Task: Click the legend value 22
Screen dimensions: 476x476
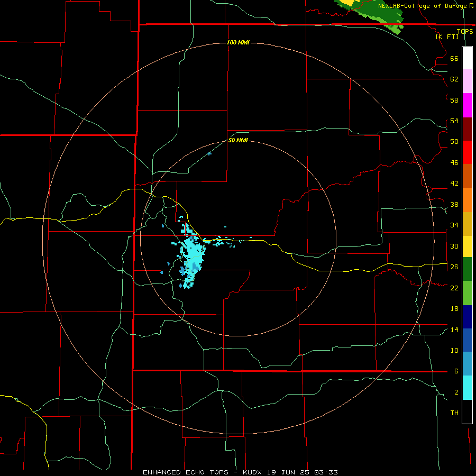Action: click(454, 288)
